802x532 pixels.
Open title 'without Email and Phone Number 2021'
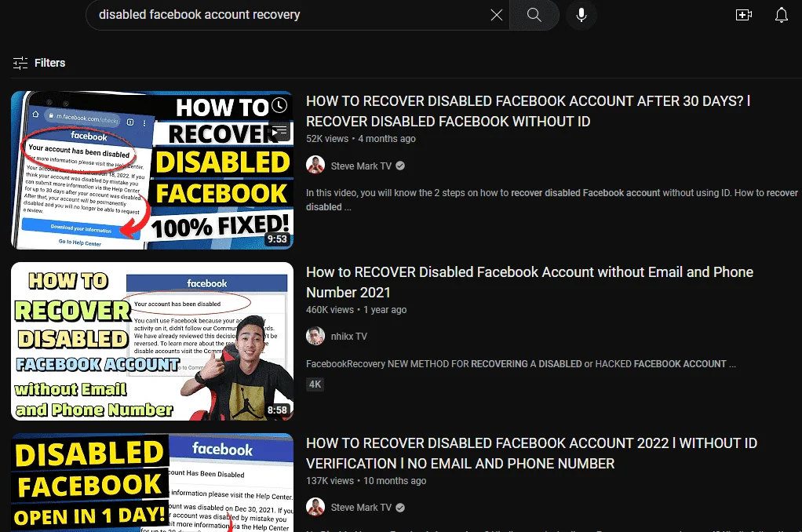[530, 282]
